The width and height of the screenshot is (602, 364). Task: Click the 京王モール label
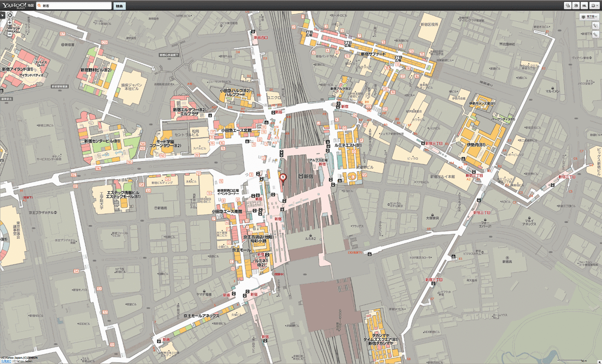[241, 251]
